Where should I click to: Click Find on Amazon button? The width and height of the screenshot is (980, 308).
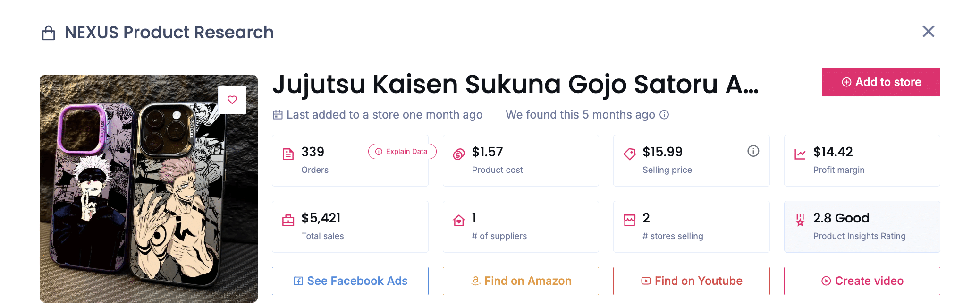pos(521,281)
